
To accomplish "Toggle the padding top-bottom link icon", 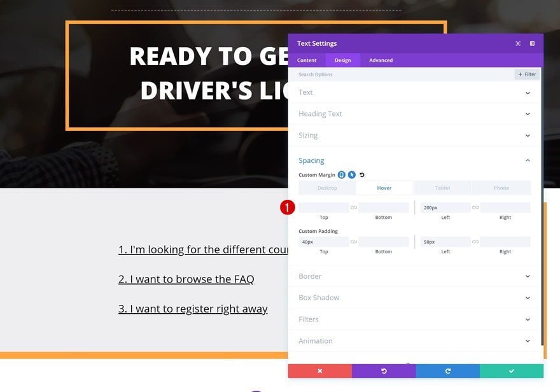I will tap(354, 242).
